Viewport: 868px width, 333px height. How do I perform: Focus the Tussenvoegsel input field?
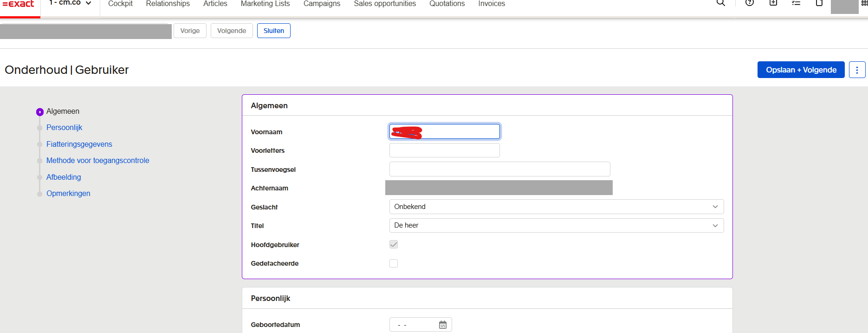499,169
